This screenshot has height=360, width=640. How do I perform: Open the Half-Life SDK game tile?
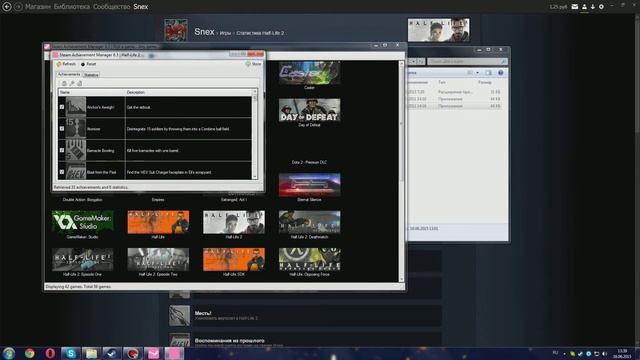[234, 259]
